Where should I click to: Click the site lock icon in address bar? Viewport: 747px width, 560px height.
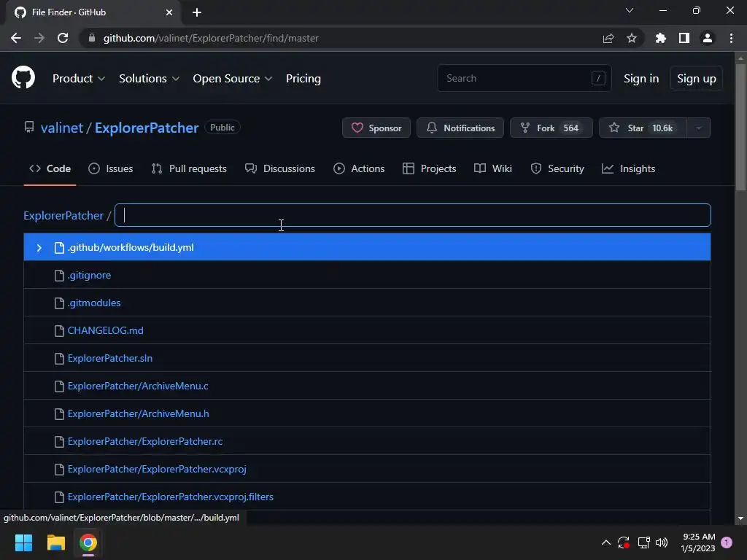92,38
